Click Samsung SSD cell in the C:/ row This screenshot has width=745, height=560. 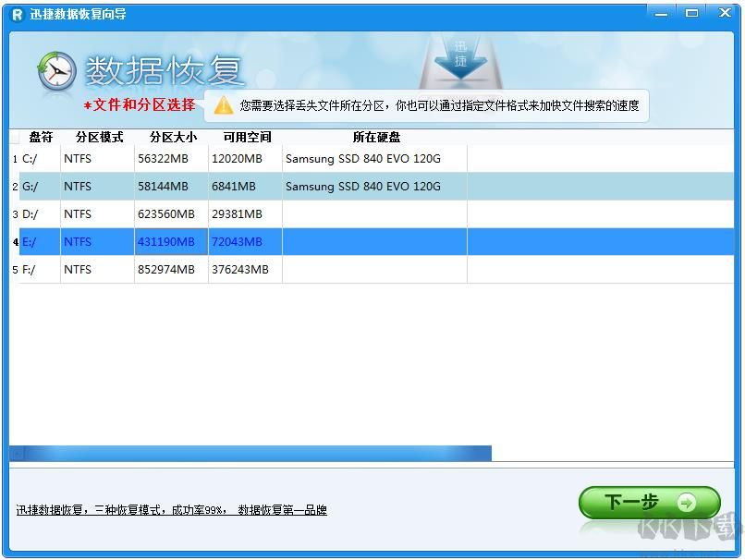point(374,159)
